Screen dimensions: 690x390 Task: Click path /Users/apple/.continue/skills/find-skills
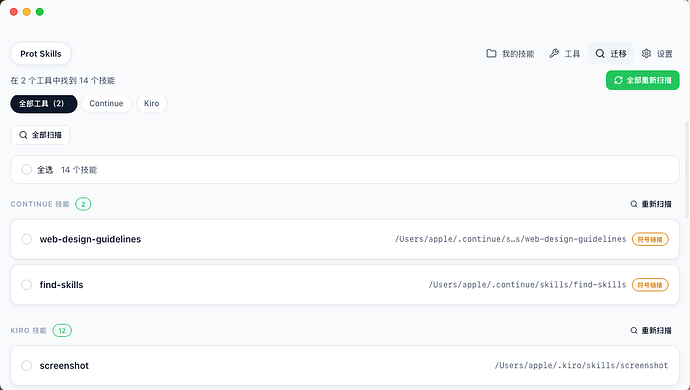point(527,285)
